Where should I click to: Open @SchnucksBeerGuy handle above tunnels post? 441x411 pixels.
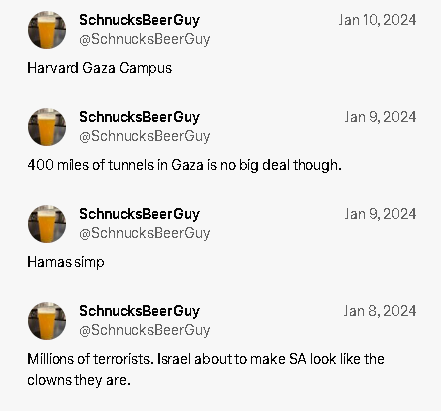(145, 136)
